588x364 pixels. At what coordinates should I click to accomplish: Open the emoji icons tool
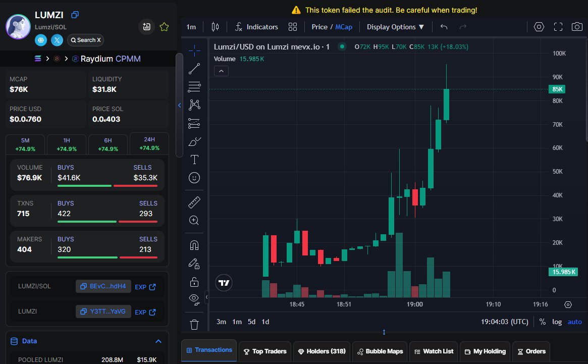pyautogui.click(x=194, y=178)
